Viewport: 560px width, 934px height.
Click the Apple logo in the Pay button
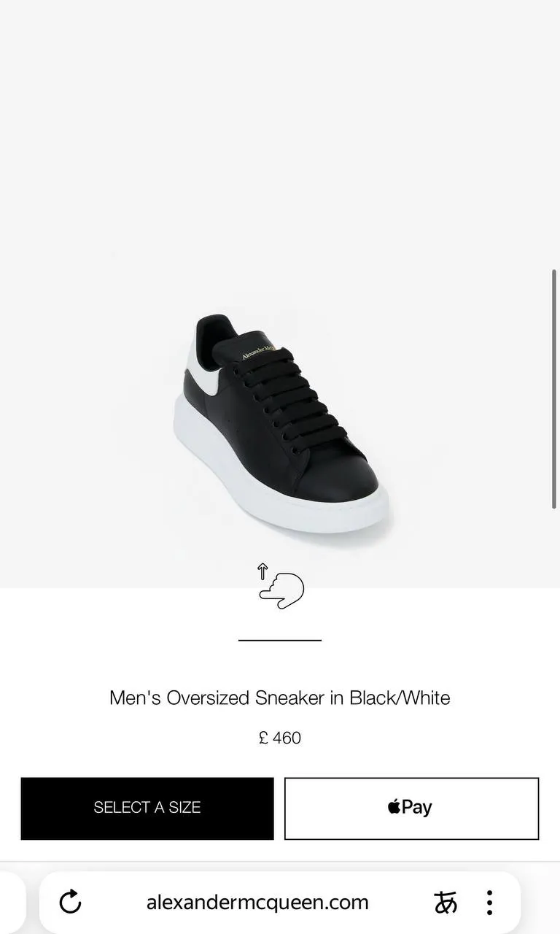394,806
